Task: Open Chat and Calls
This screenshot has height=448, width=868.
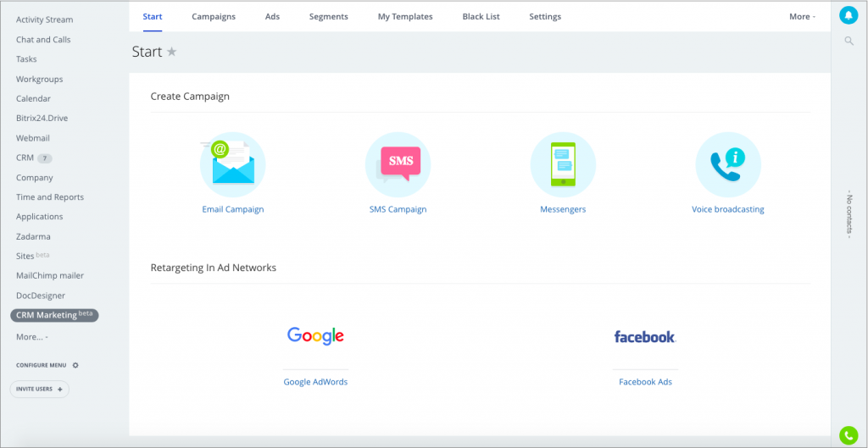Action: pyautogui.click(x=43, y=40)
